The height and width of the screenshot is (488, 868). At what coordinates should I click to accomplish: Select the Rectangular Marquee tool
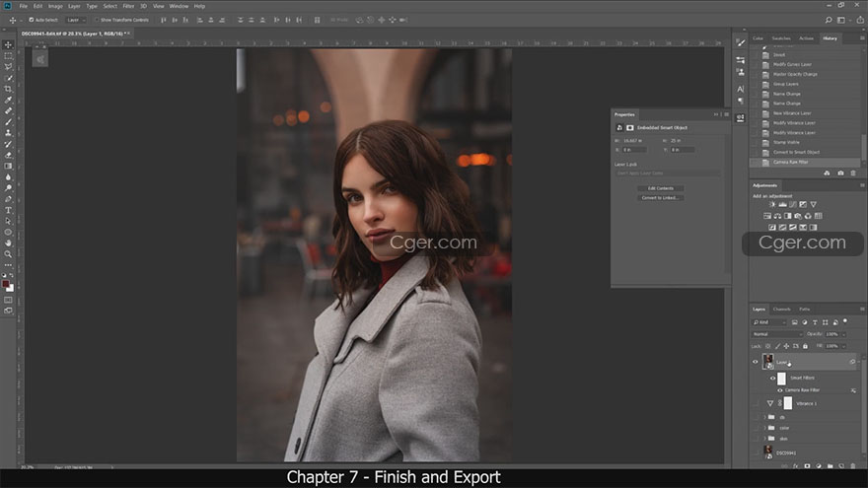click(x=8, y=56)
